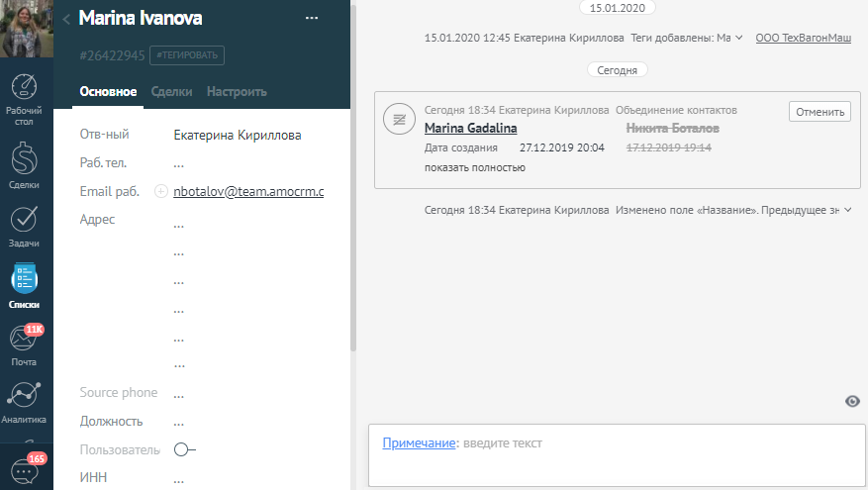Switch to the Сделки tab
Screen dimensions: 868x490
(x=171, y=92)
